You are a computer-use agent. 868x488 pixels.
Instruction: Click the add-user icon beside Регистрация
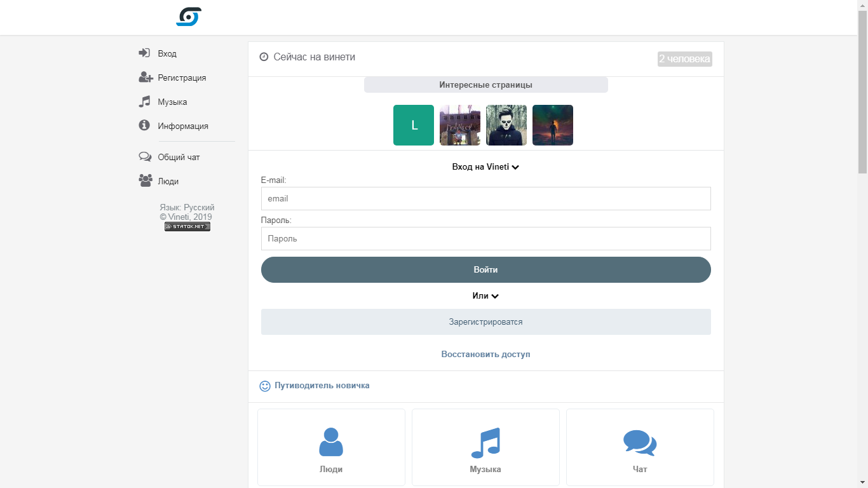[146, 78]
